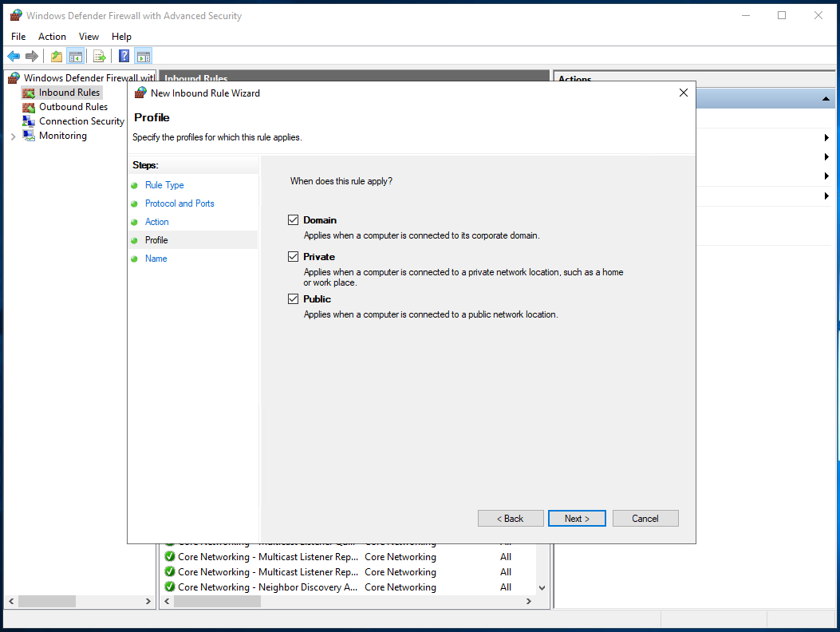Collapse the Actions pane section header arrow
Image resolution: width=840 pixels, height=632 pixels.
[826, 99]
